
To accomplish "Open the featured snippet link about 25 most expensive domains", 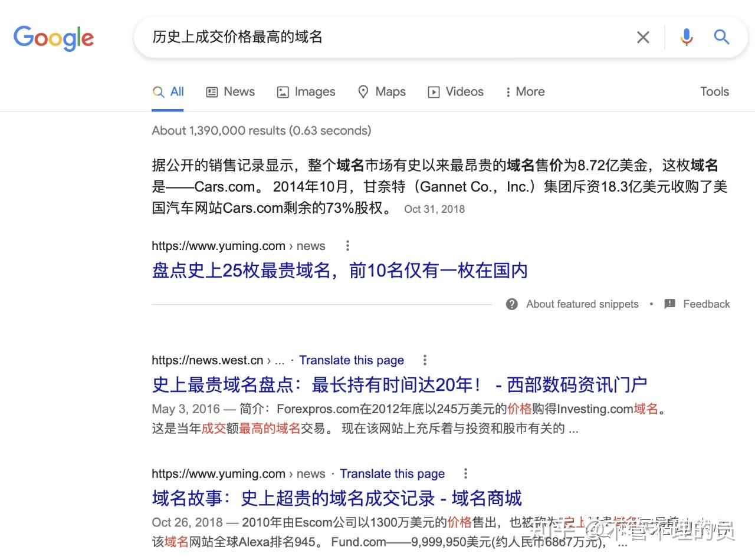I will point(339,271).
